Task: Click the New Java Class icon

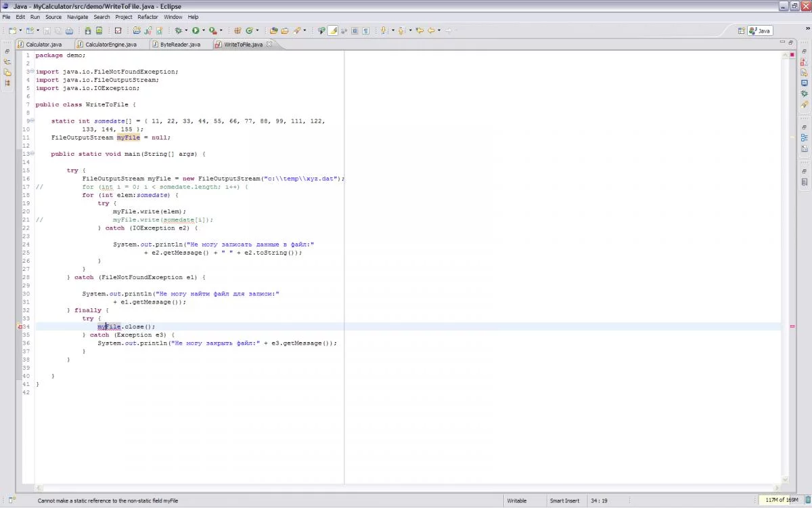Action: pos(249,30)
